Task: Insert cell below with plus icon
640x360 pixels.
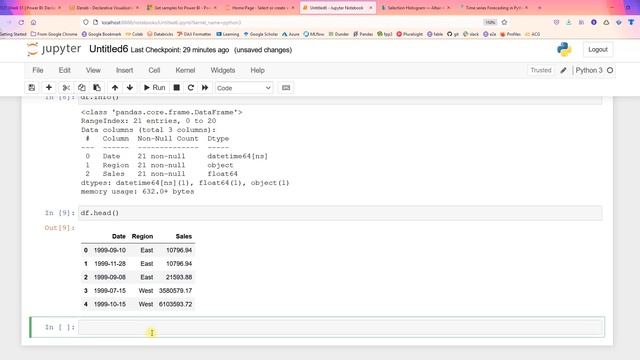Action: [49, 88]
